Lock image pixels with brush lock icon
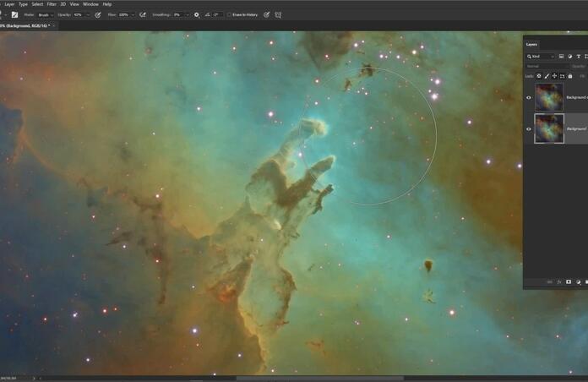Image resolution: width=588 pixels, height=382 pixels. pyautogui.click(x=547, y=76)
